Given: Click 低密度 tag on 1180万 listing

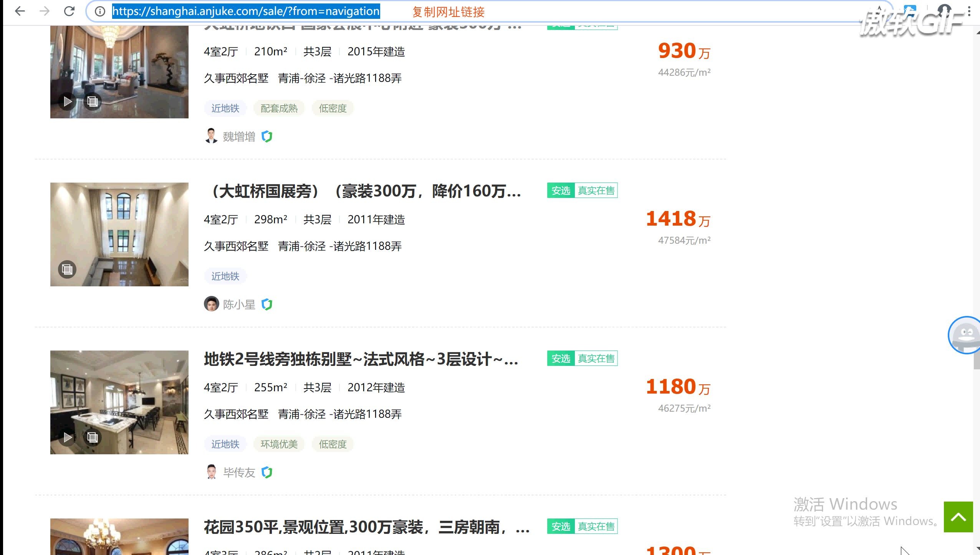Looking at the screenshot, I should tap(333, 444).
